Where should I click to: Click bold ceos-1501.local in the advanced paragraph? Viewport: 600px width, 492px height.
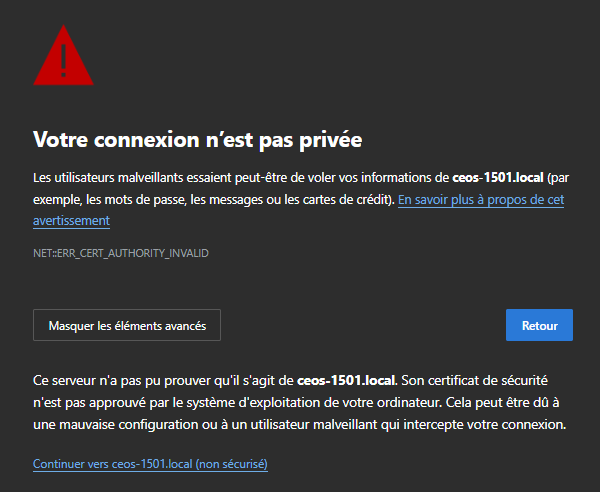click(346, 381)
